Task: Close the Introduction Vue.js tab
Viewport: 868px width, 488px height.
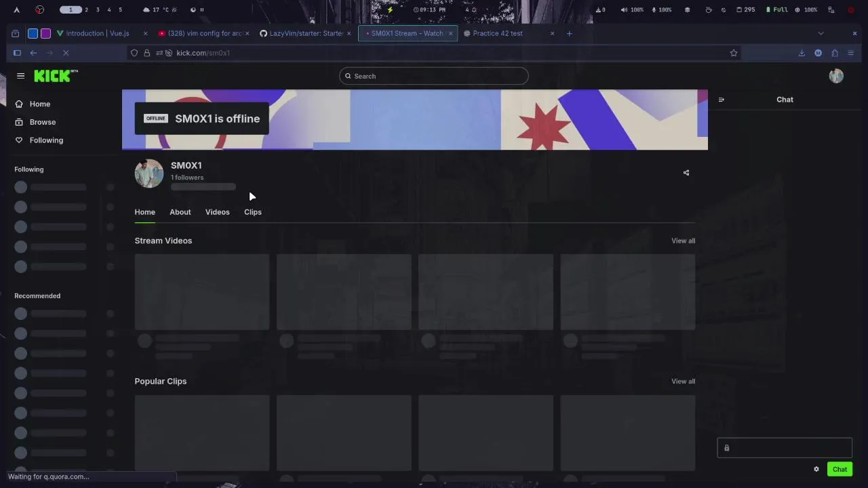Action: pos(145,33)
